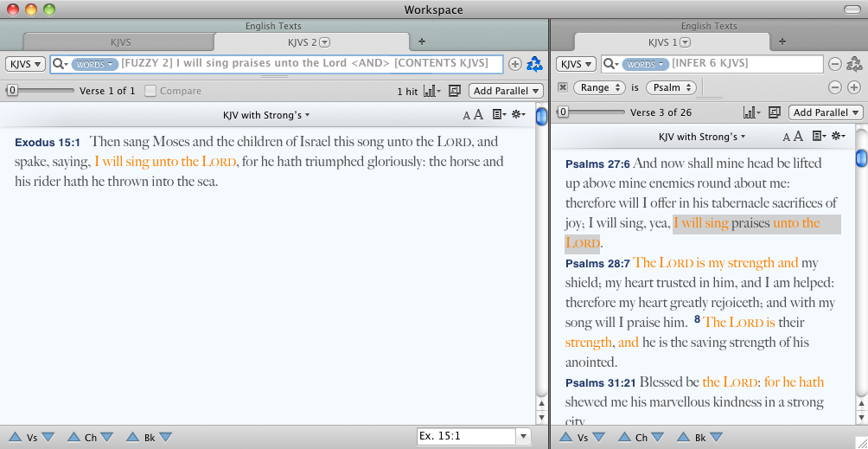Image resolution: width=868 pixels, height=449 pixels.
Task: Select the KJVS 1 tab
Action: pos(668,42)
